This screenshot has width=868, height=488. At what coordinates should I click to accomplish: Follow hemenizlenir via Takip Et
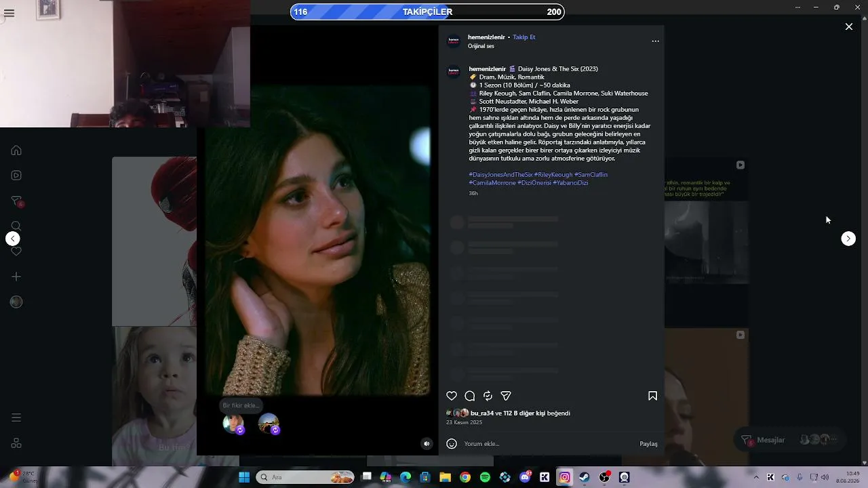(x=524, y=37)
